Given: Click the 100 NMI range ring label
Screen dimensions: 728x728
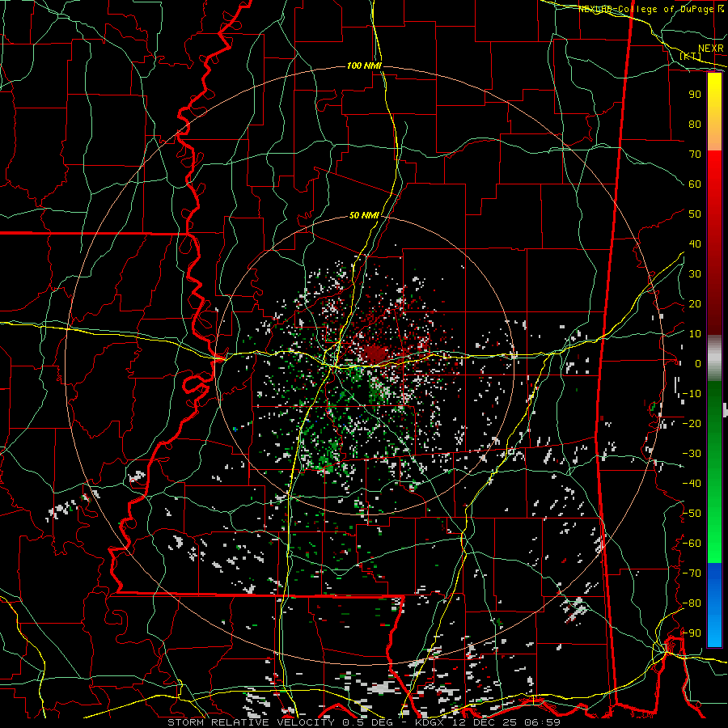Looking at the screenshot, I should [365, 66].
